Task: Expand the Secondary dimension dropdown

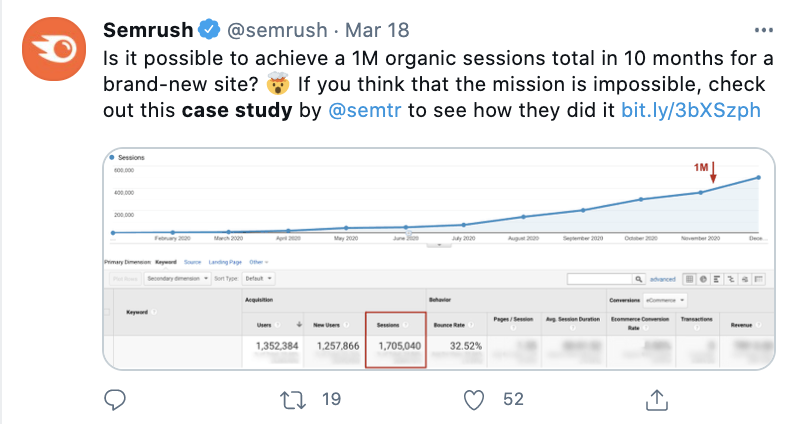Action: tap(177, 278)
